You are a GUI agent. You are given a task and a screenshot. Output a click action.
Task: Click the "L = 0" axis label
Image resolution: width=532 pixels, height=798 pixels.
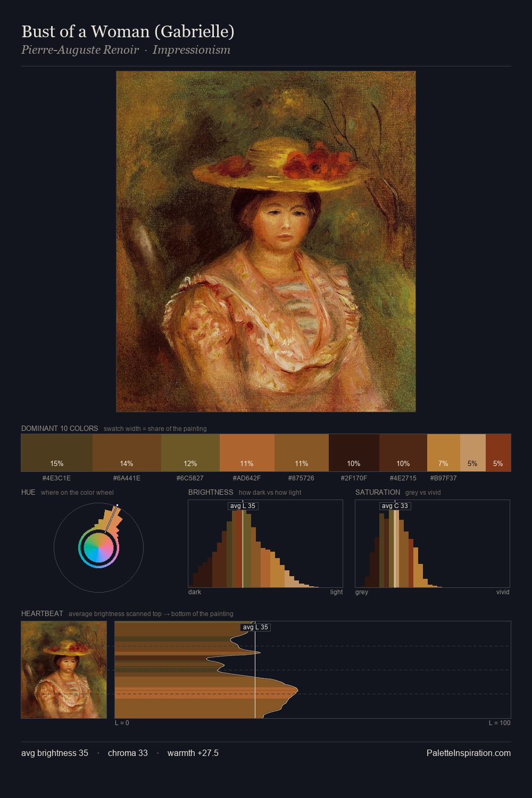tap(122, 722)
